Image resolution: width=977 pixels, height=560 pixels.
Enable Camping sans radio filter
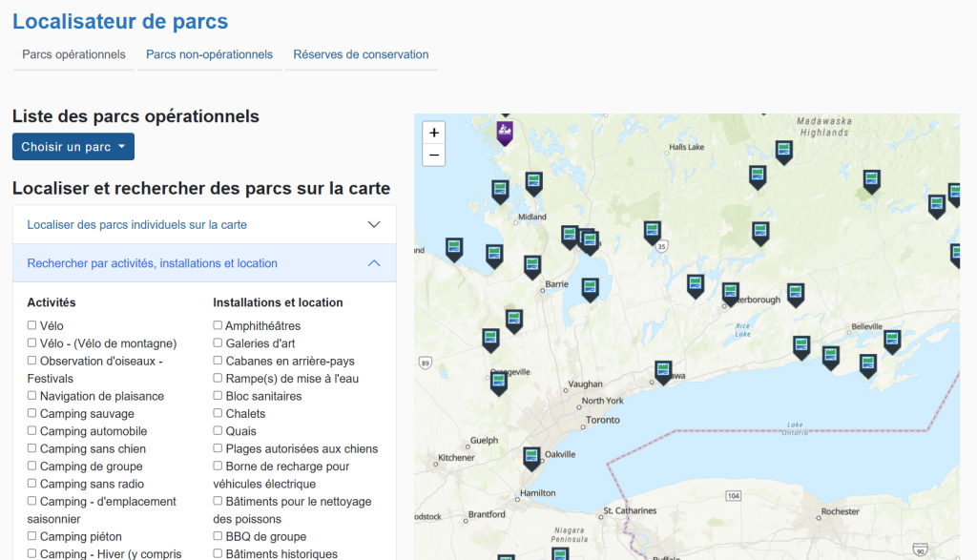(31, 483)
